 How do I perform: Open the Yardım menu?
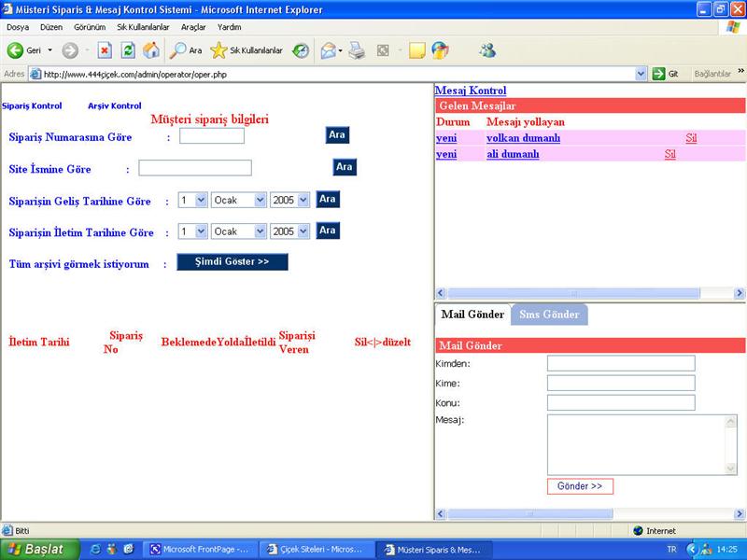[x=229, y=27]
